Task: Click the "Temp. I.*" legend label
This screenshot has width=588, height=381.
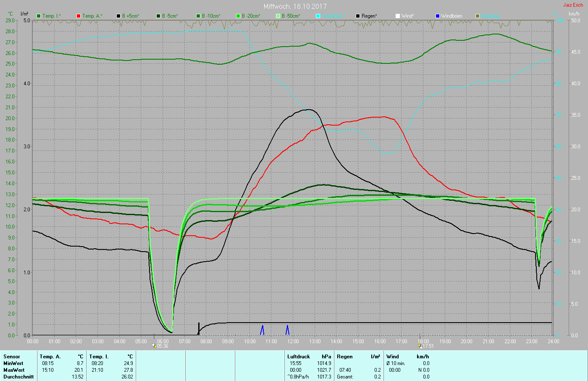Action: point(52,16)
